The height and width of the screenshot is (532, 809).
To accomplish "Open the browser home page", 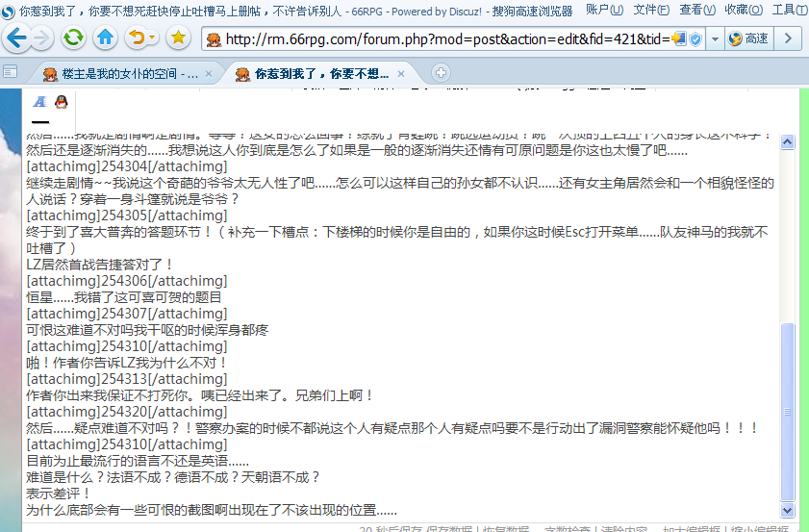I will pyautogui.click(x=105, y=38).
